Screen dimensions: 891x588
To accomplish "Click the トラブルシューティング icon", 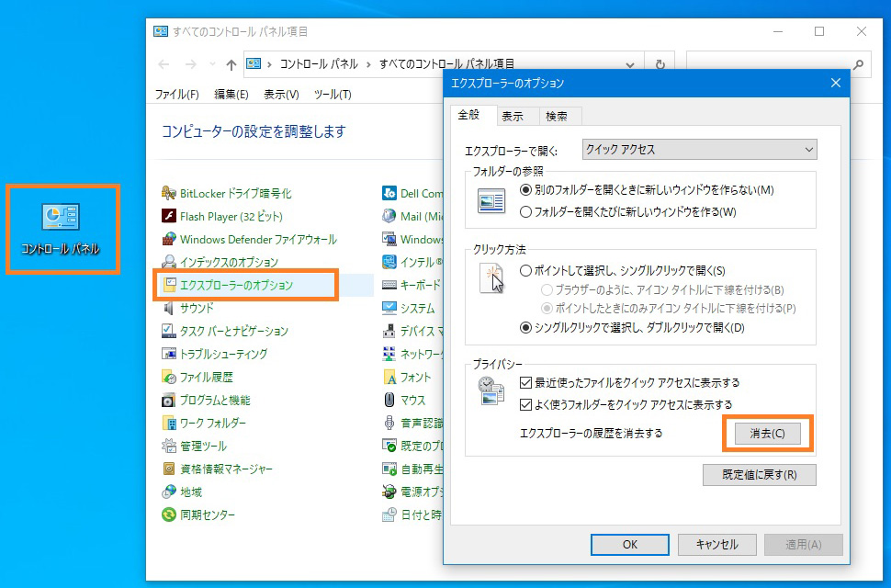I will coord(169,355).
